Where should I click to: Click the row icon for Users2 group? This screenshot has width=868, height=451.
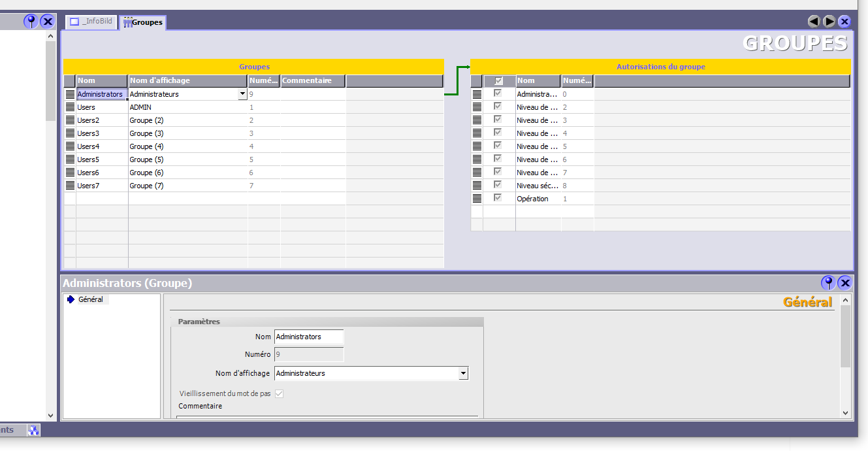tap(70, 120)
